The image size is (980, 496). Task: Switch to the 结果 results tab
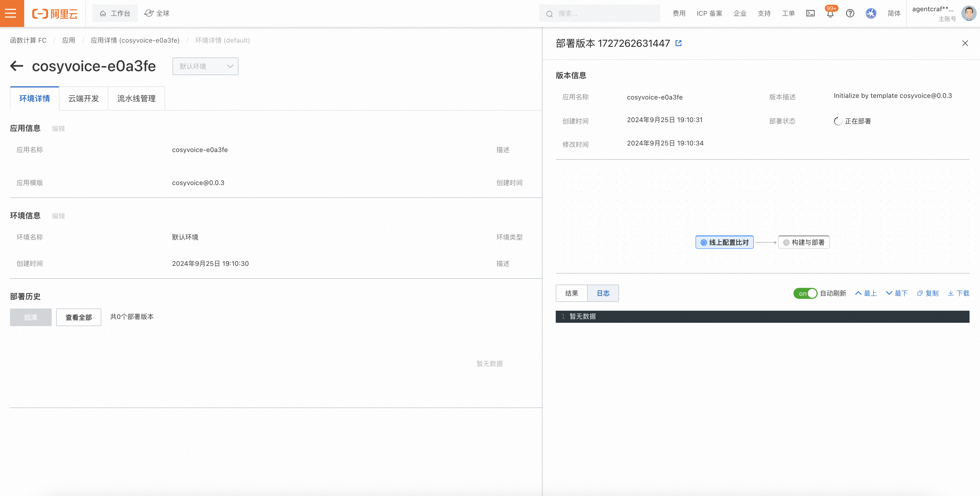[x=571, y=293]
